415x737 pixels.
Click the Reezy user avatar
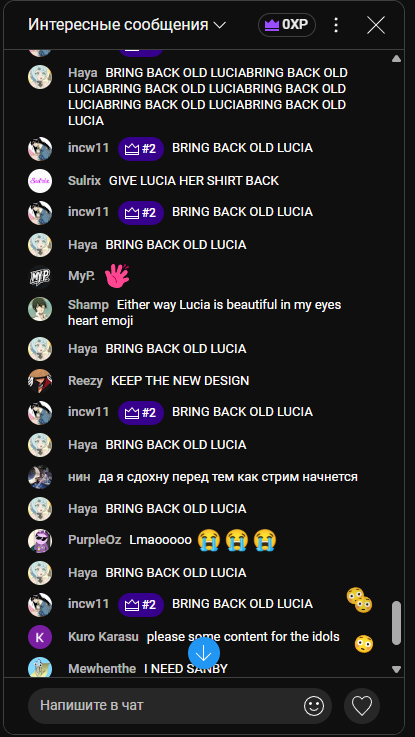click(40, 381)
